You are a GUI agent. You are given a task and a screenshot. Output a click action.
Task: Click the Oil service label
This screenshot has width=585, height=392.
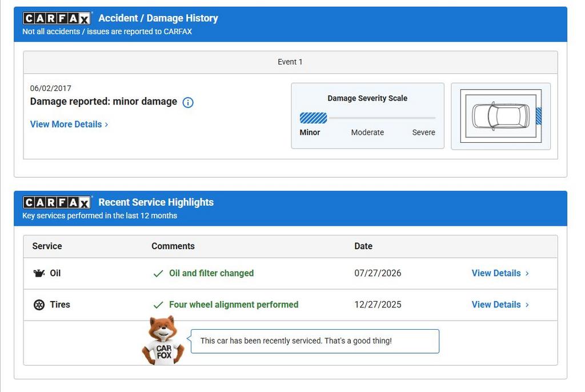[x=55, y=273]
